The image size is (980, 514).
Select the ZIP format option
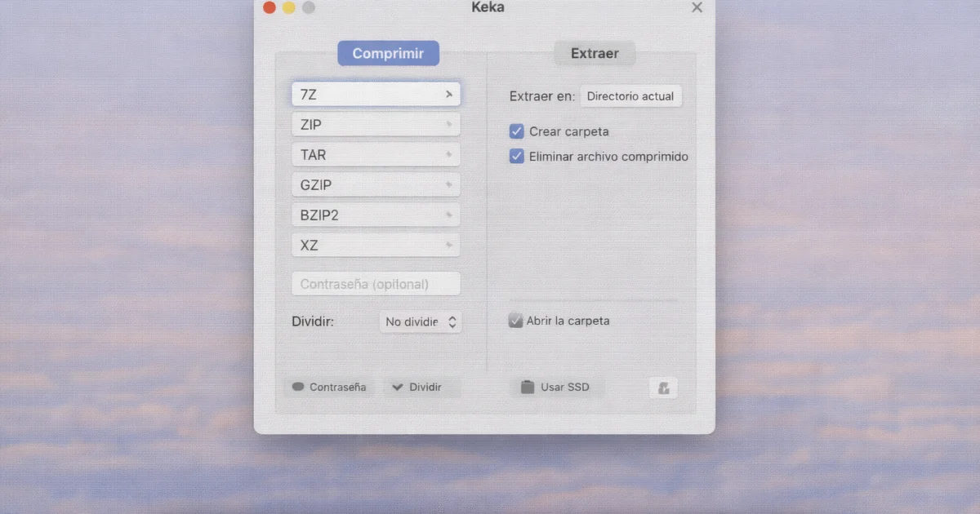(x=376, y=125)
